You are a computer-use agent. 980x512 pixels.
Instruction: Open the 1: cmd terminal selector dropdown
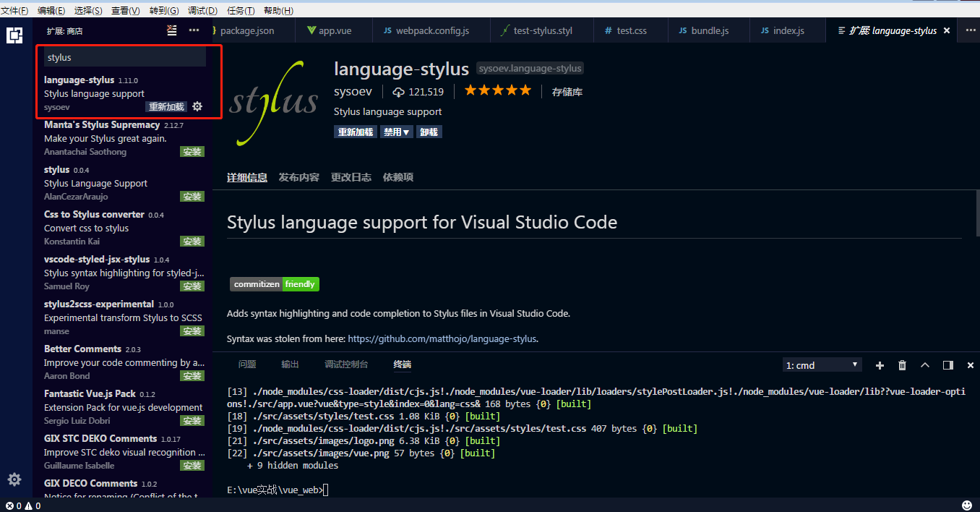coord(822,364)
